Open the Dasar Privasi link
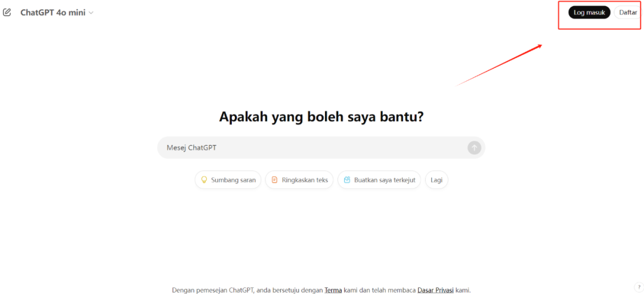644x294 pixels. pos(435,290)
